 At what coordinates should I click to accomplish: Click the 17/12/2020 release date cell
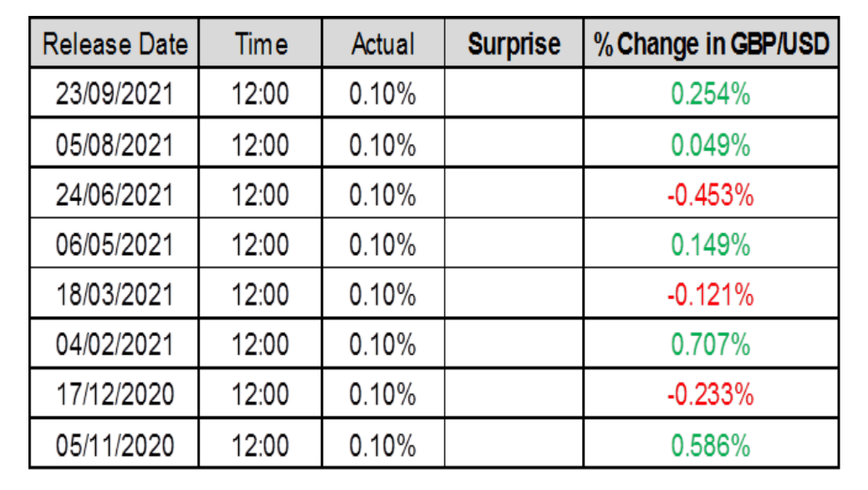coord(115,395)
